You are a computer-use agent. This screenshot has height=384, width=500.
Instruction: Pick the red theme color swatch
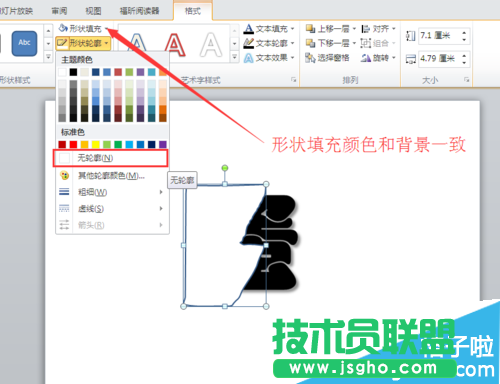tap(118, 72)
